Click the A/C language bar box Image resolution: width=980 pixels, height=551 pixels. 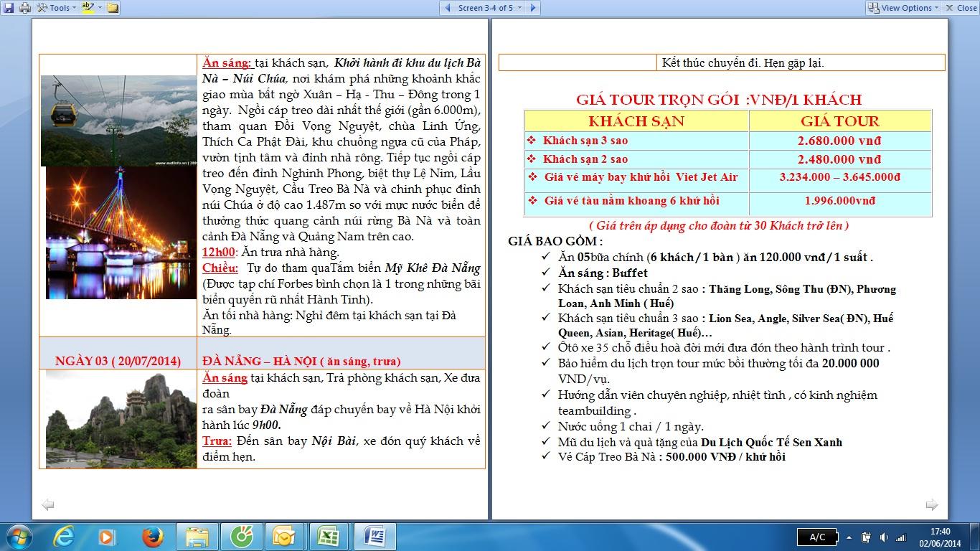coord(816,537)
